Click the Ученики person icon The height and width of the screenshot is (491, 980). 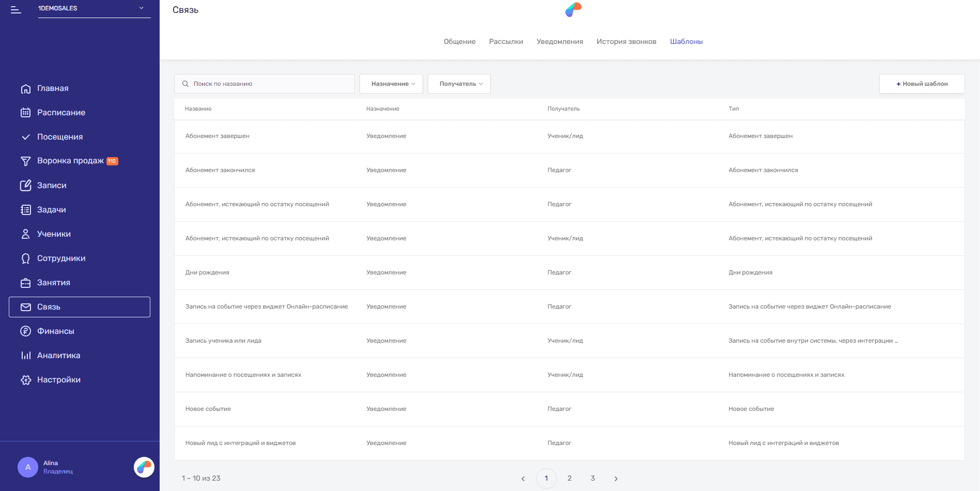coord(26,234)
